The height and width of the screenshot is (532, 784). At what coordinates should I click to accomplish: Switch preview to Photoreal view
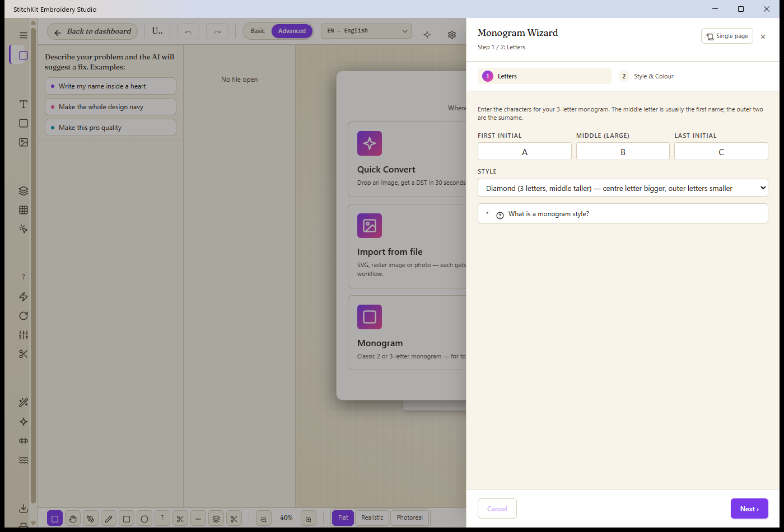[x=410, y=518]
